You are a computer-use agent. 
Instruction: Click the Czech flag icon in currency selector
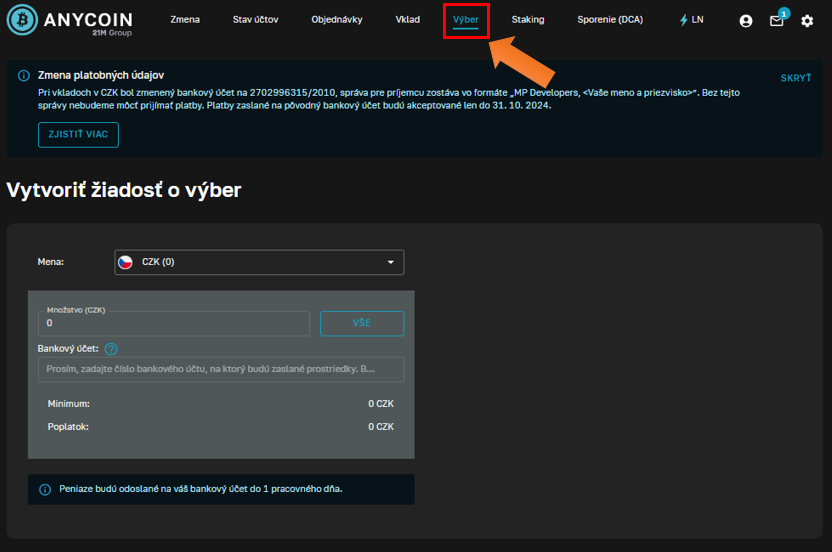(126, 262)
